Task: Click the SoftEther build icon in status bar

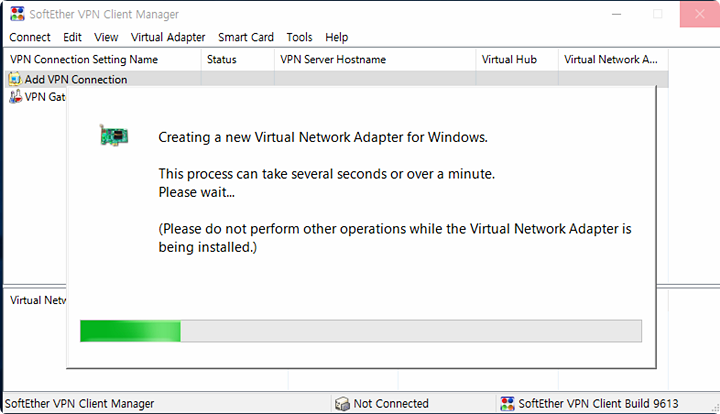Action: coord(507,403)
